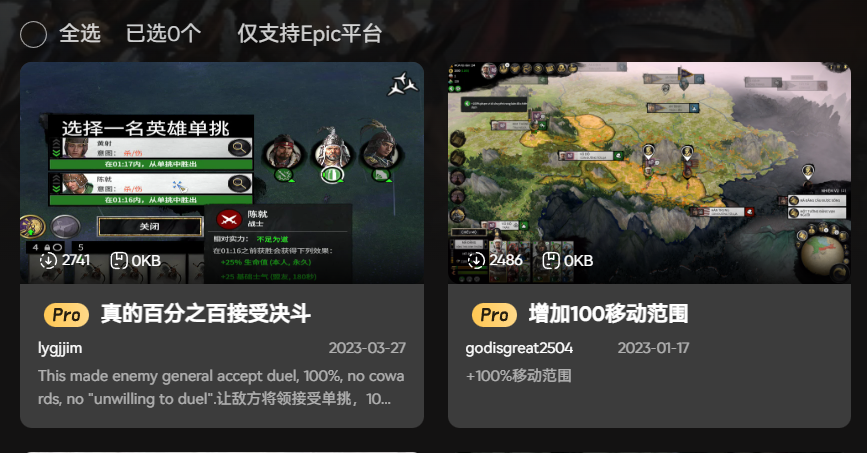The width and height of the screenshot is (867, 453).
Task: Click Pro badge beside 增加100移动范围
Action: coord(494,315)
